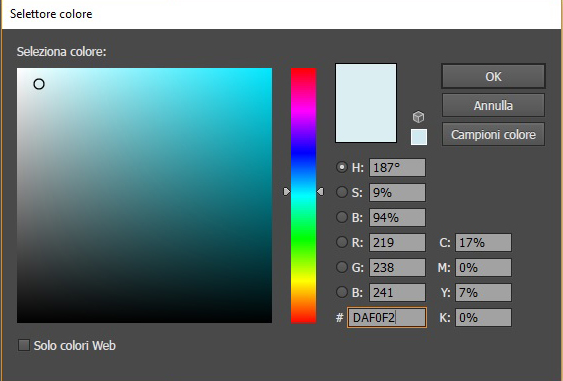
Task: Click the Seleziona colore label
Action: pos(61,51)
